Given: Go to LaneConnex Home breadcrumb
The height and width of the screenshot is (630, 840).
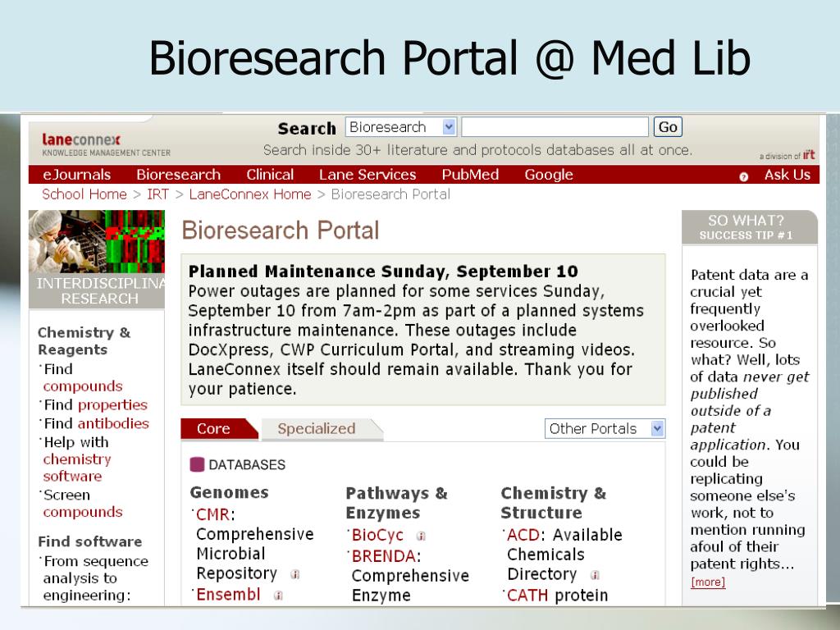Looking at the screenshot, I should click(250, 194).
